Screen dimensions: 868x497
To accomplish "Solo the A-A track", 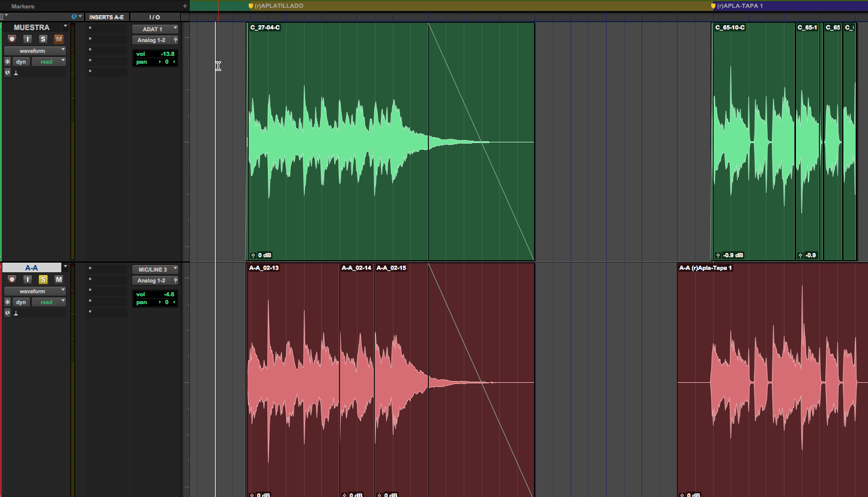I will [x=43, y=279].
